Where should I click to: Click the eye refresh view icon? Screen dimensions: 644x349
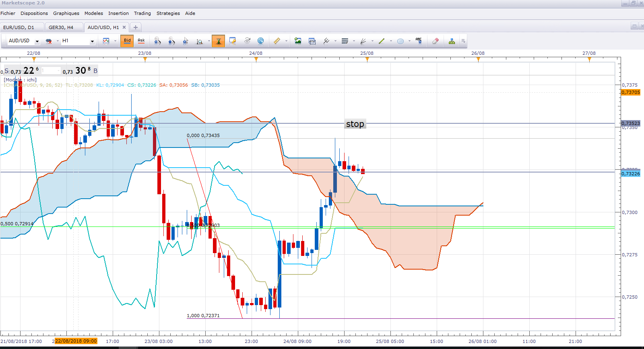tap(247, 41)
